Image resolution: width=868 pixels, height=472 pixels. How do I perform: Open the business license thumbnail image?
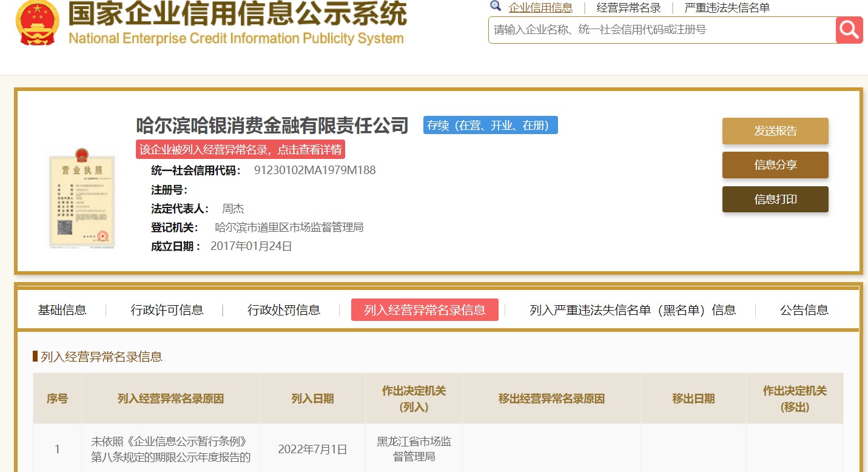pyautogui.click(x=81, y=198)
